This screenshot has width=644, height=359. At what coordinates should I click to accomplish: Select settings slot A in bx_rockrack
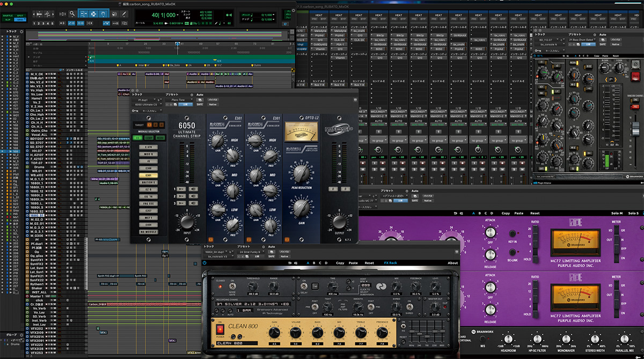tap(308, 263)
